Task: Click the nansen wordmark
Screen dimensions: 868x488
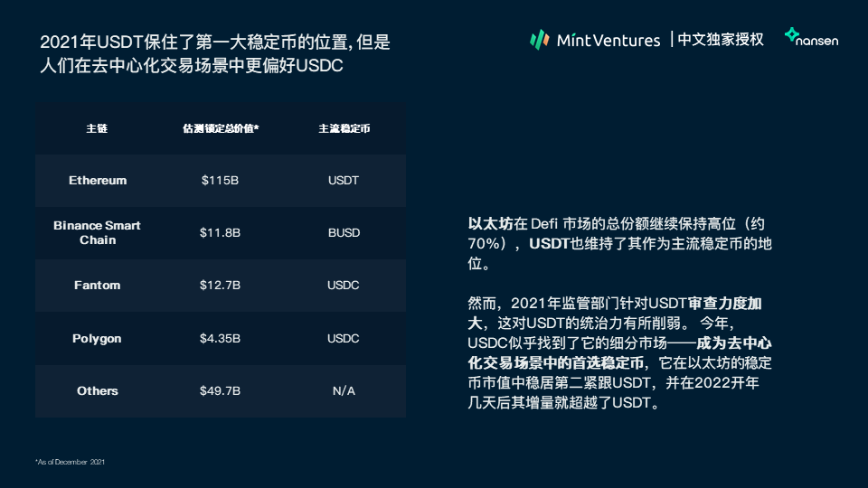Action: (x=817, y=41)
